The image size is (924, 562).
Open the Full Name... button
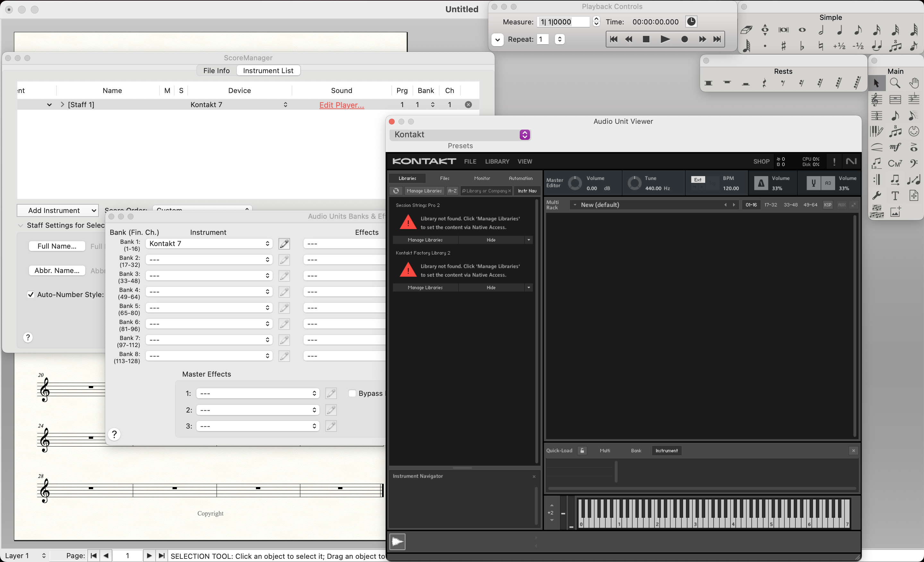(x=57, y=246)
